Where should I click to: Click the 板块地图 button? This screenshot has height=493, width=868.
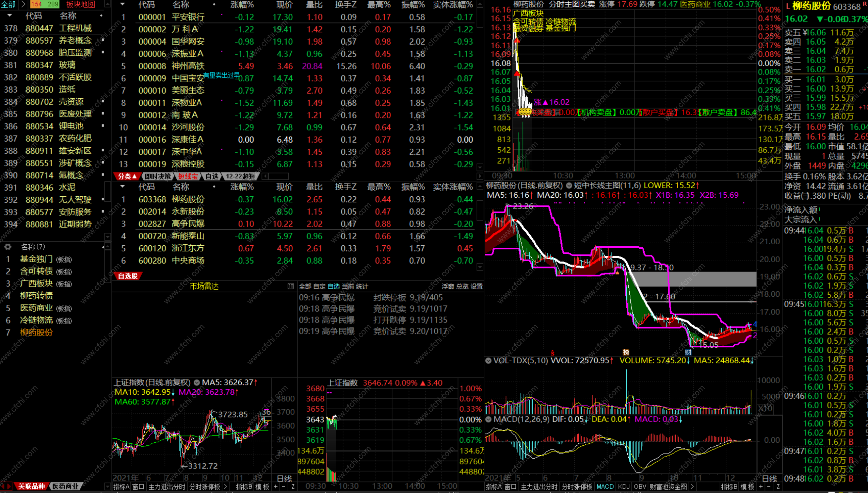point(80,4)
